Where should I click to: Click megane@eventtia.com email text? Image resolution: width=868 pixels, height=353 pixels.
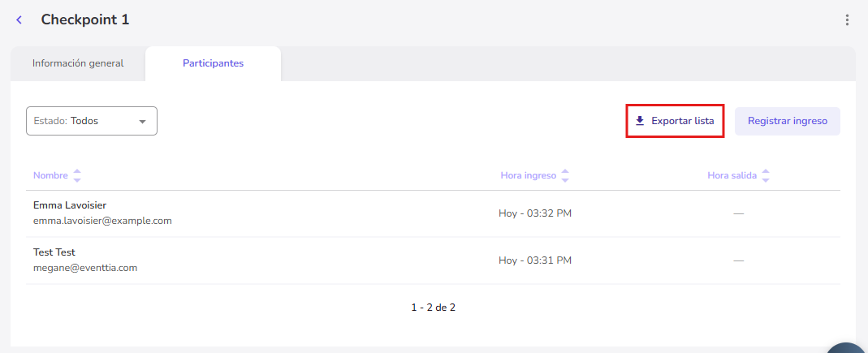pos(85,268)
